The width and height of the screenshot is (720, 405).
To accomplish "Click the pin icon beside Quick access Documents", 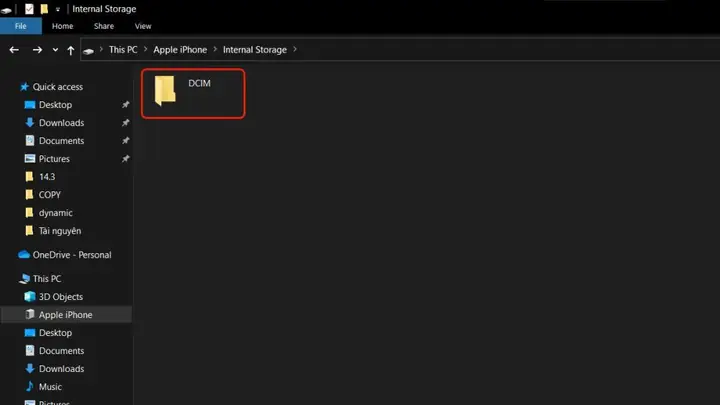I will (x=125, y=141).
